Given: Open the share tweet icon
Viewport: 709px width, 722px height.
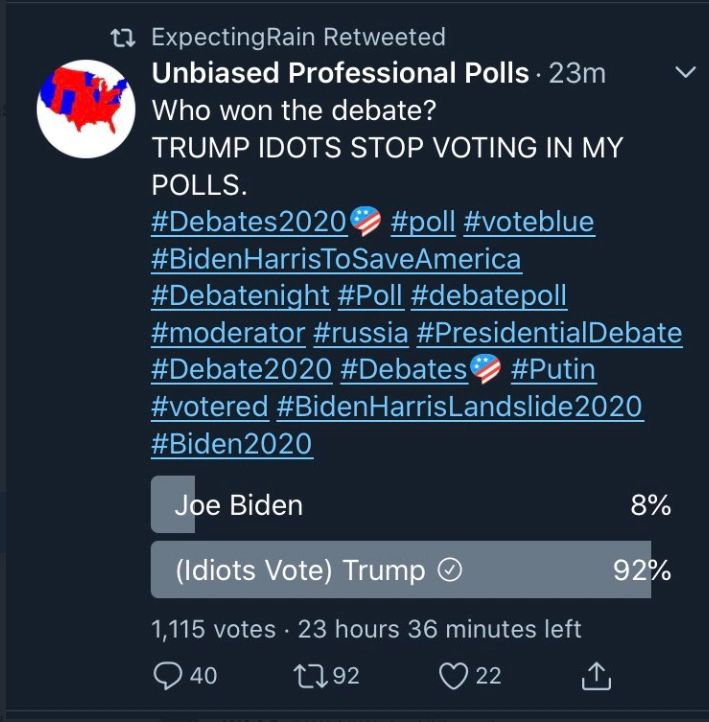Looking at the screenshot, I should [595, 677].
